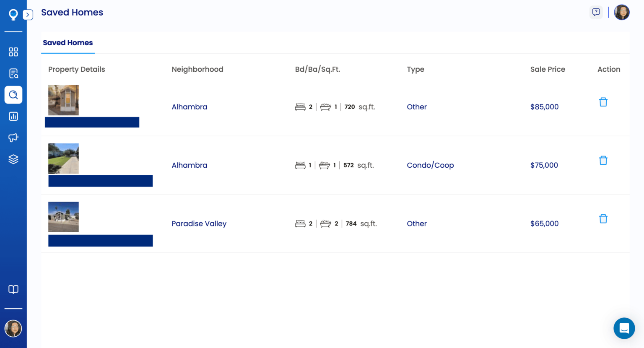Click the megaphone announcements icon

pyautogui.click(x=13, y=138)
